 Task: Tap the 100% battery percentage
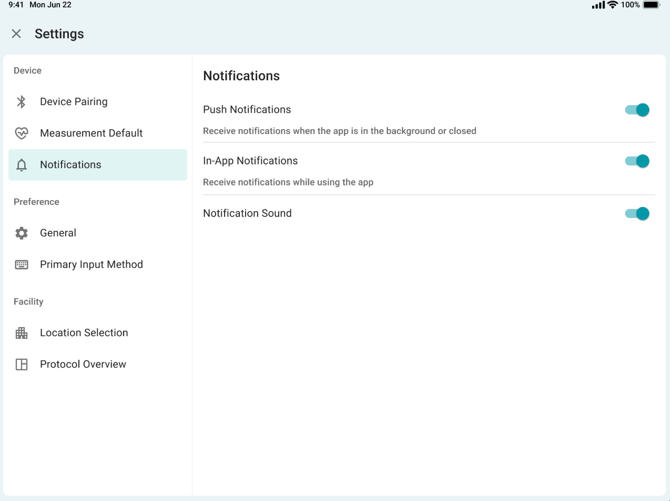[630, 5]
